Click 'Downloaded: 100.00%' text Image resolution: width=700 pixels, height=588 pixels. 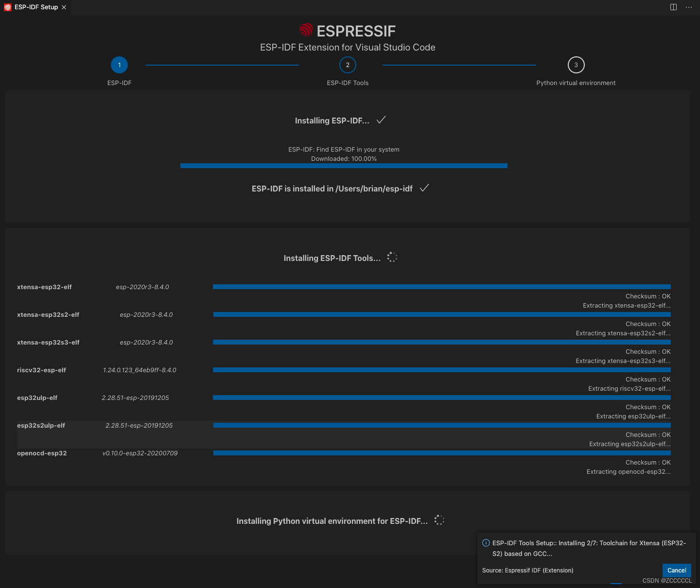(x=344, y=159)
